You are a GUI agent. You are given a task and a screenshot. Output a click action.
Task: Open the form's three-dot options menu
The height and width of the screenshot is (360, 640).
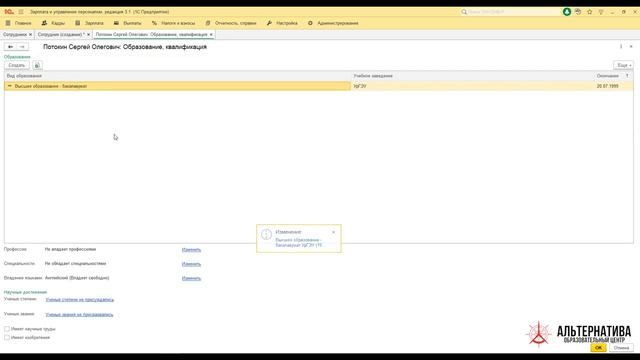coord(621,47)
